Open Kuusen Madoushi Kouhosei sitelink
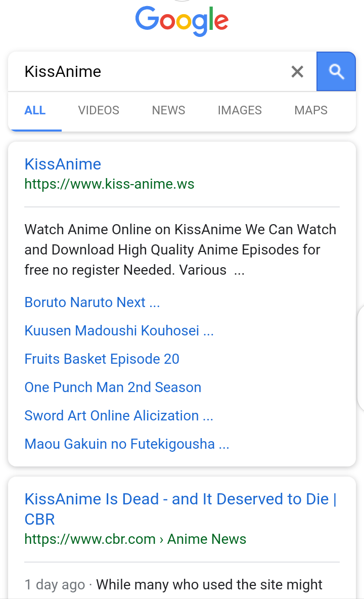Viewport: 364px width, 599px height. tap(119, 331)
